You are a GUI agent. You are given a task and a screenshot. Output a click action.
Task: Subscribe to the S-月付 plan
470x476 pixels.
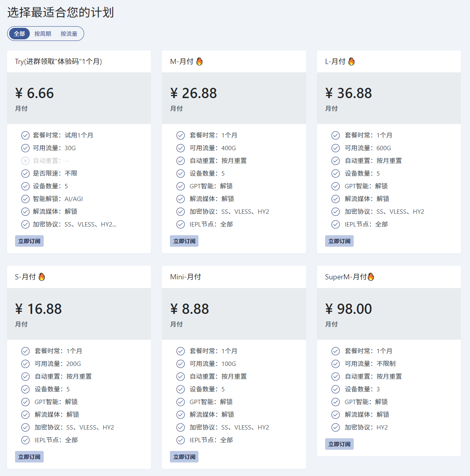coord(29,457)
